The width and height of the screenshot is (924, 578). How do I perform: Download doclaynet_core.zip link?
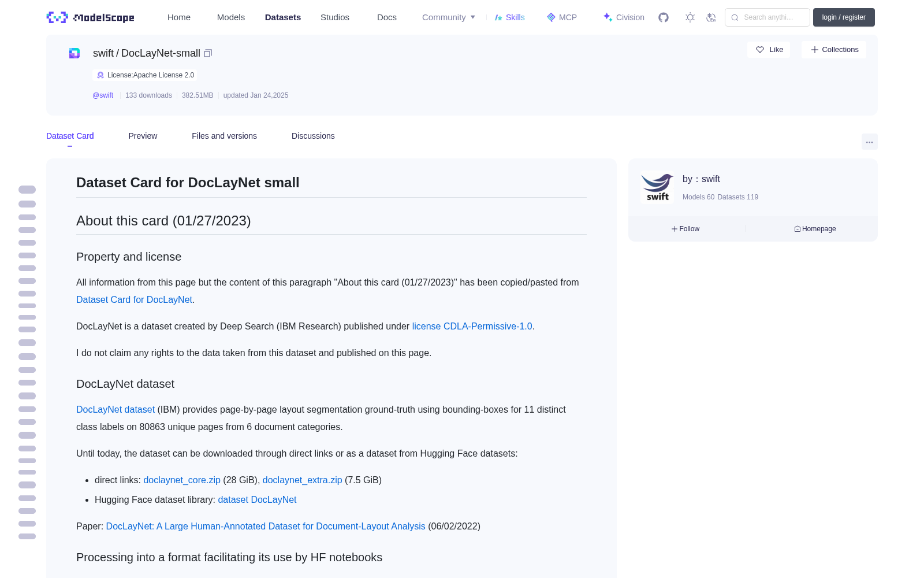(182, 480)
